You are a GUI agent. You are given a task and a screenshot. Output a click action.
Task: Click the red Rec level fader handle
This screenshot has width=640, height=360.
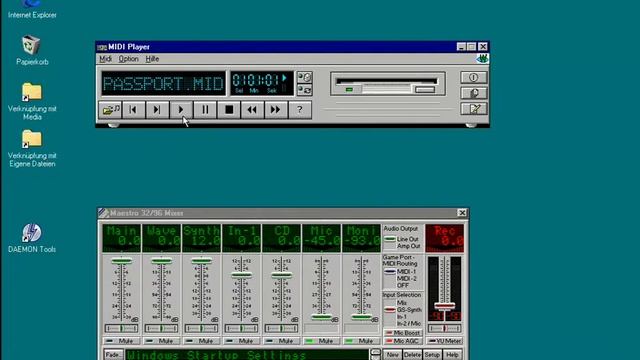[444, 306]
